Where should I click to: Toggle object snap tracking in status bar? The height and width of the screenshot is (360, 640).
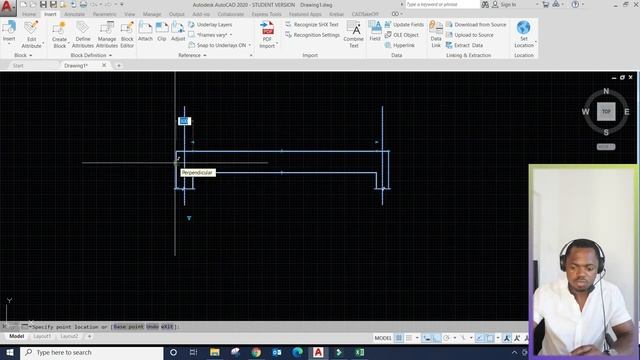click(480, 338)
